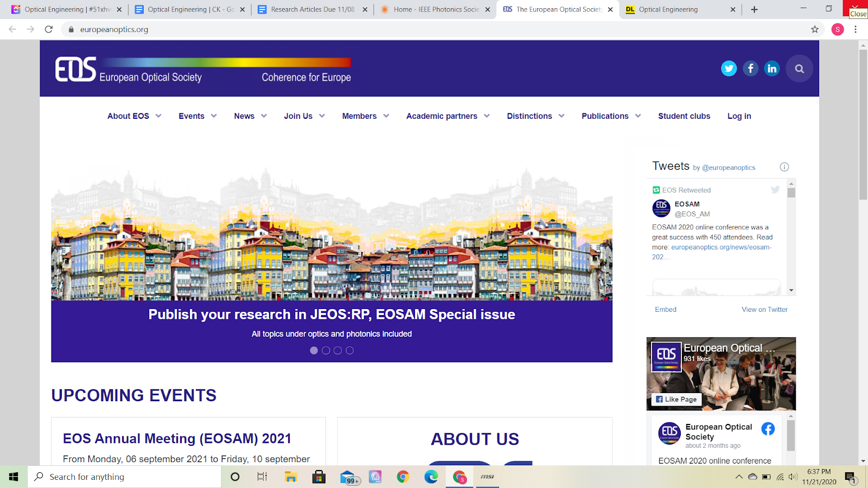Viewport: 868px width, 488px height.
Task: Open Microsoft Edge from the taskbar
Action: (x=431, y=477)
